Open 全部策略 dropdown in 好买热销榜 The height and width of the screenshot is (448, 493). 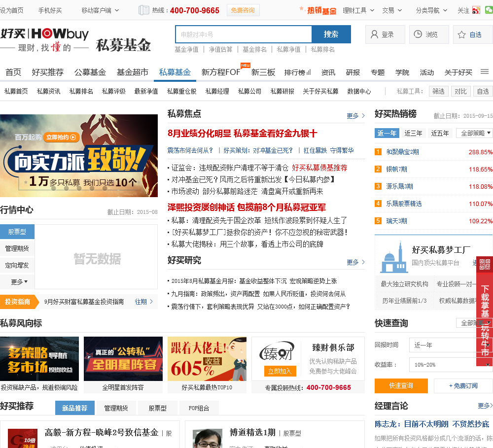(475, 133)
